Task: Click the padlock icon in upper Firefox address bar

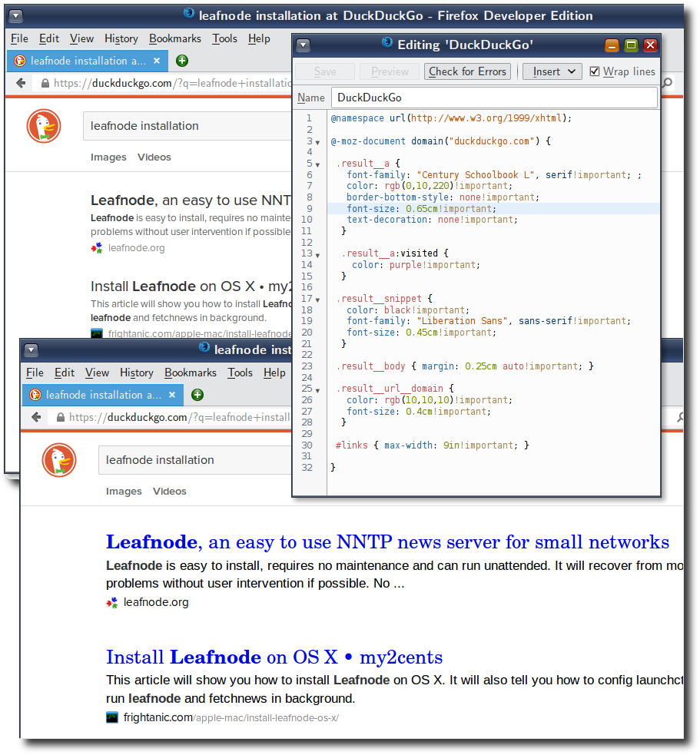Action: click(45, 83)
